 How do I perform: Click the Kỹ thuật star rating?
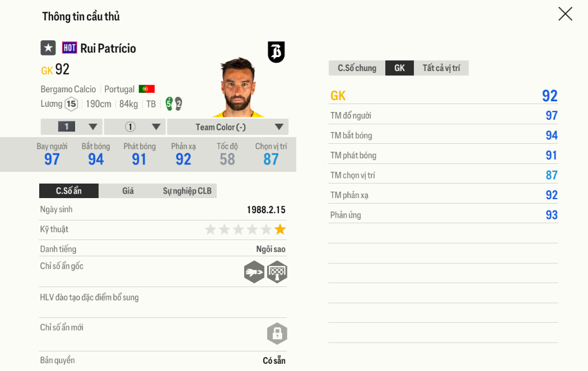[x=245, y=229]
